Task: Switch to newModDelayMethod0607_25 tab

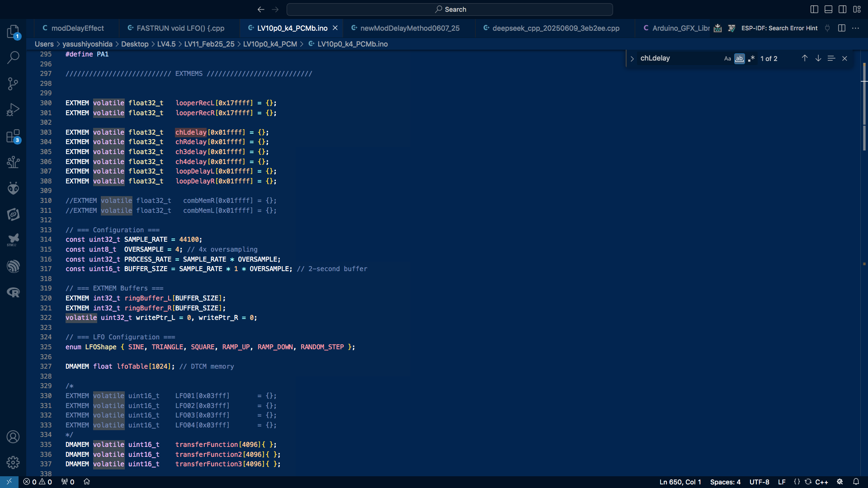Action: pos(410,28)
